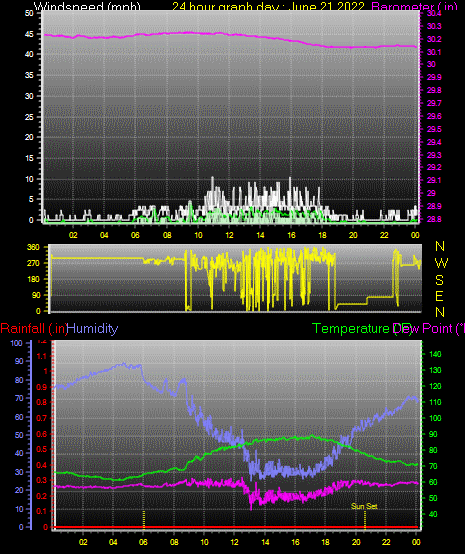Click the 0.9 value on the rainfall axis
Viewport: 465px width, 554px height.
click(42, 387)
